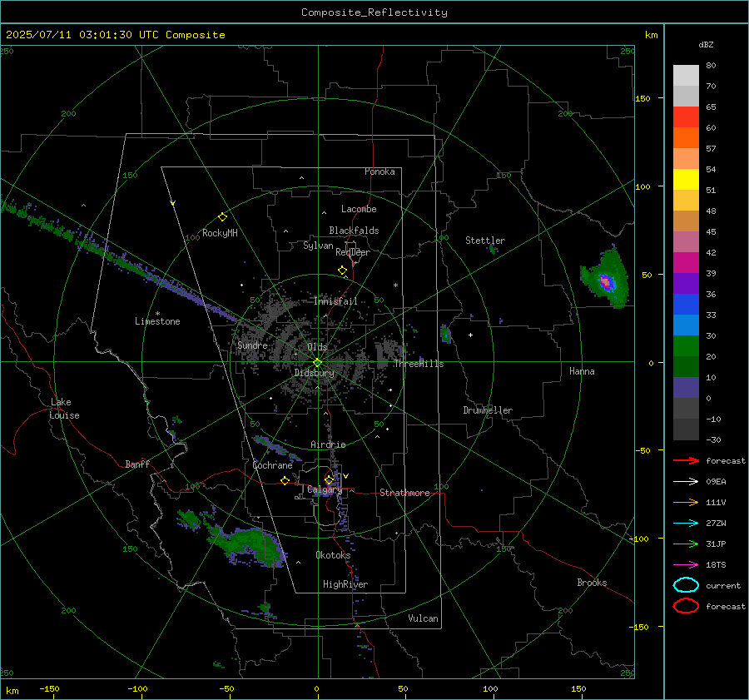Select the orange 111V arrow legend icon
Screen dimensions: 749x700
(686, 502)
